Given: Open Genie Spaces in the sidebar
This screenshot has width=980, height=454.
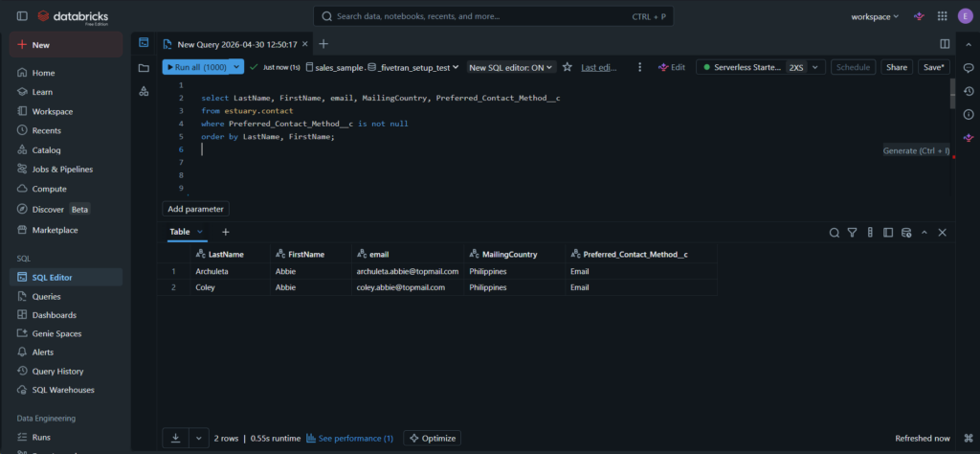Looking at the screenshot, I should click(x=66, y=333).
